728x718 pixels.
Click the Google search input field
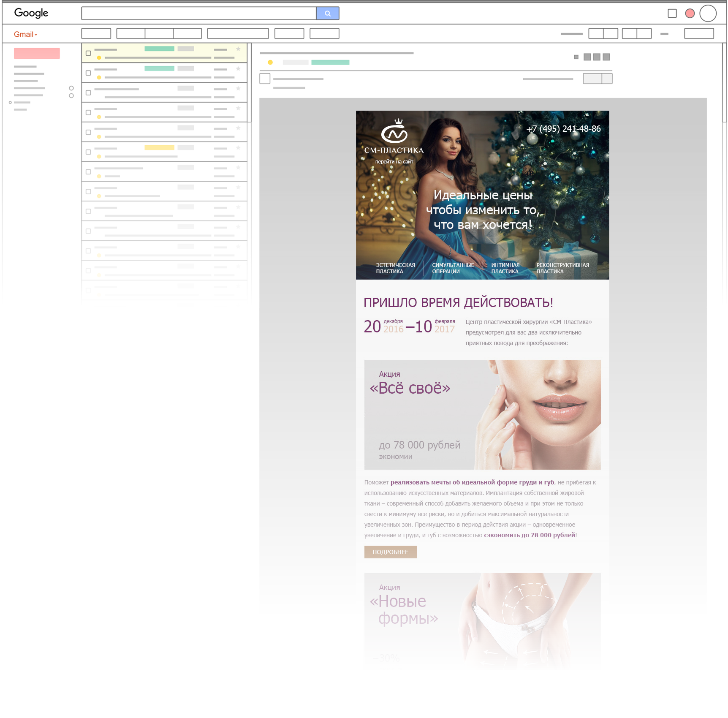198,14
